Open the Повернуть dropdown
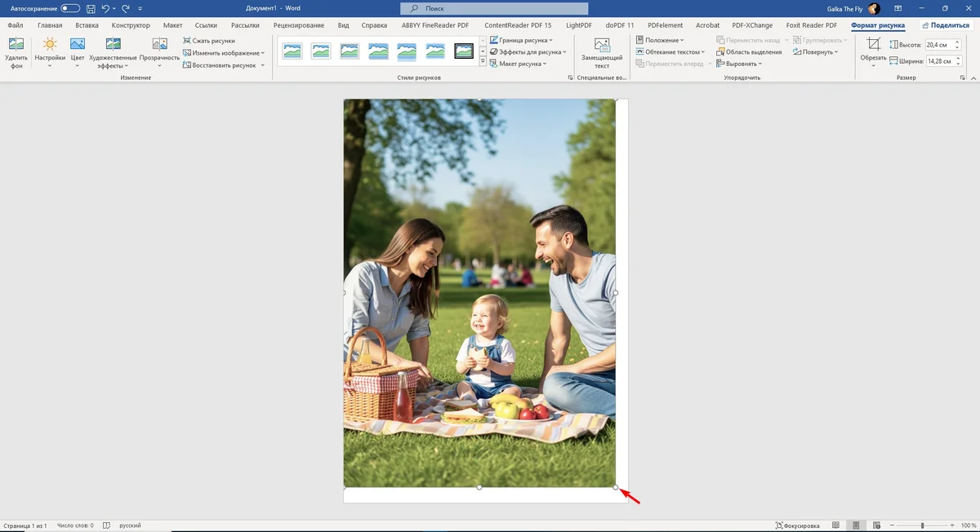This screenshot has width=980, height=532. pos(816,52)
